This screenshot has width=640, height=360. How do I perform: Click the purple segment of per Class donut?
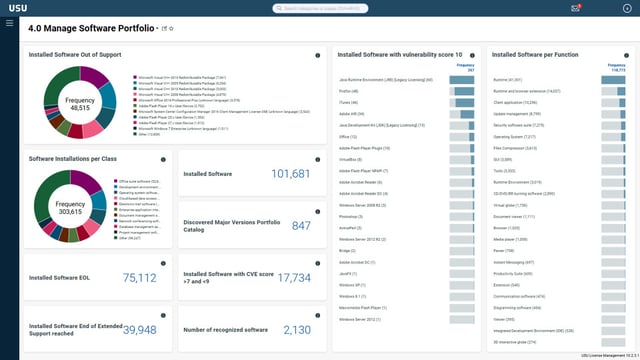(x=86, y=180)
